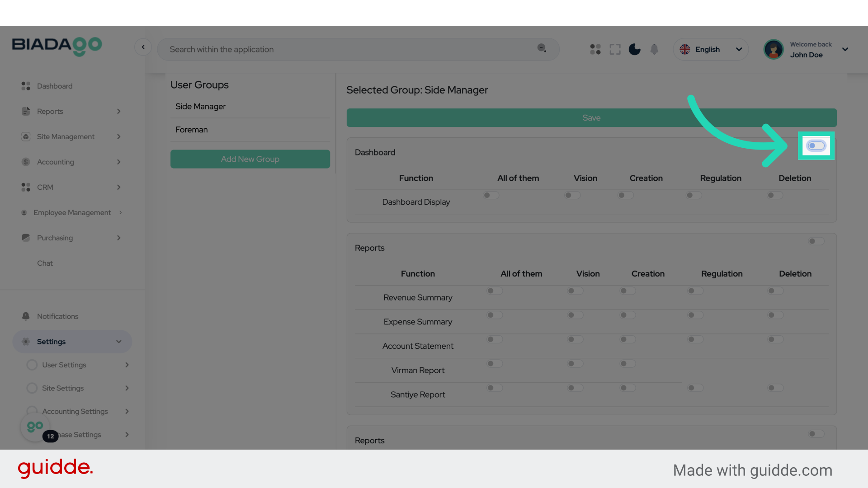Open Dashboard in the sidebar
The height and width of the screenshot is (488, 868).
pyautogui.click(x=54, y=86)
